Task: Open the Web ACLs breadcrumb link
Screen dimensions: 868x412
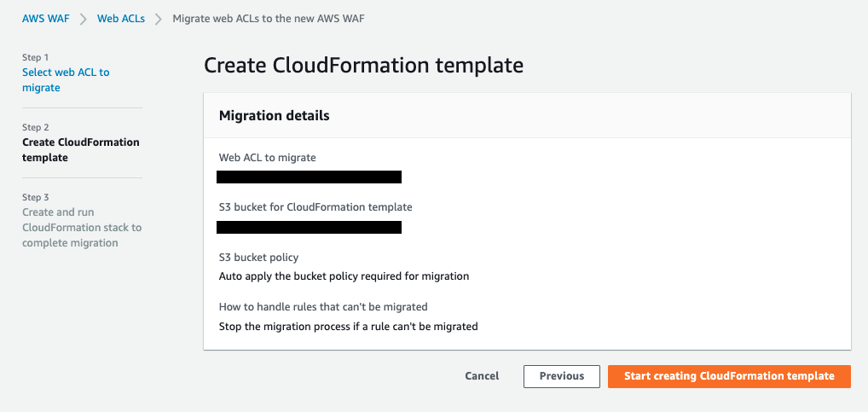Action: [x=120, y=18]
